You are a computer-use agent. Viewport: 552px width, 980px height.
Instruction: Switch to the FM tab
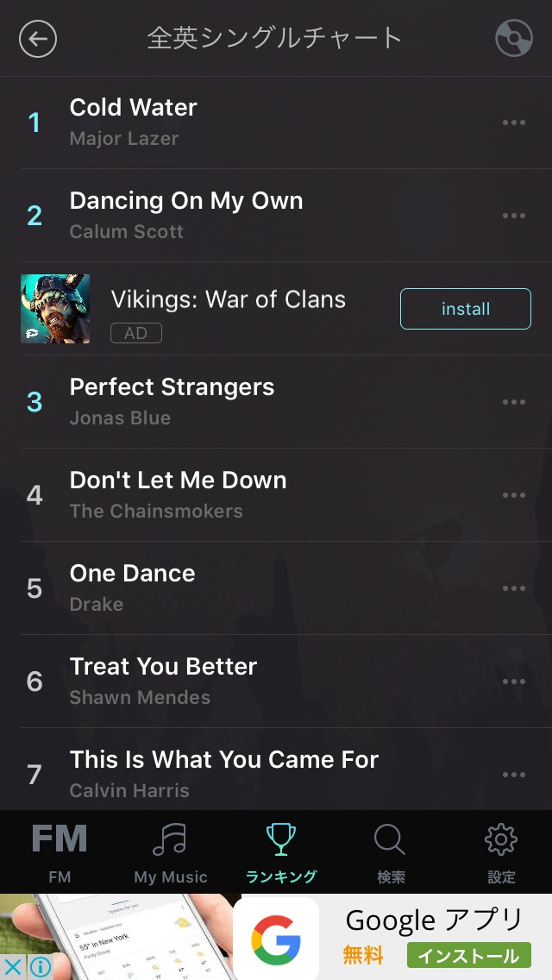[60, 852]
